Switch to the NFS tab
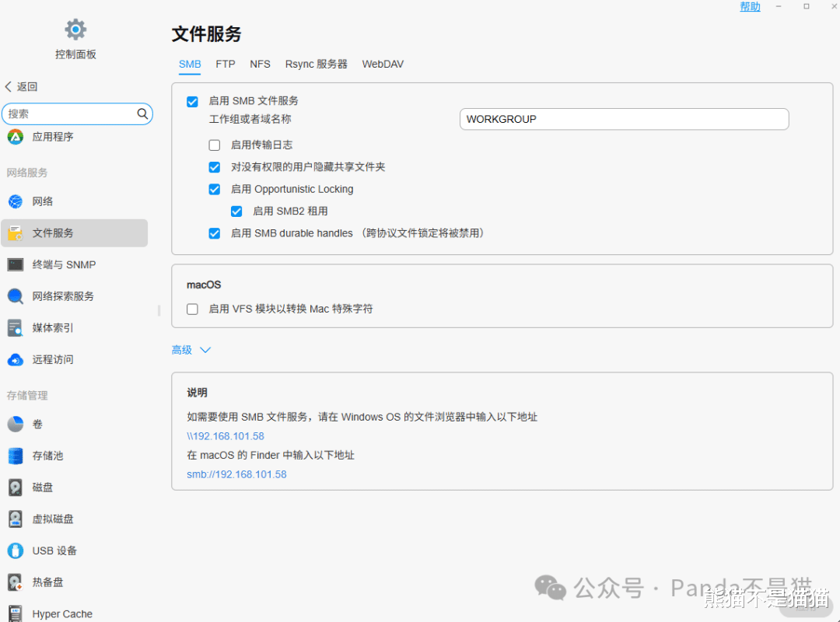840x622 pixels. [260, 65]
